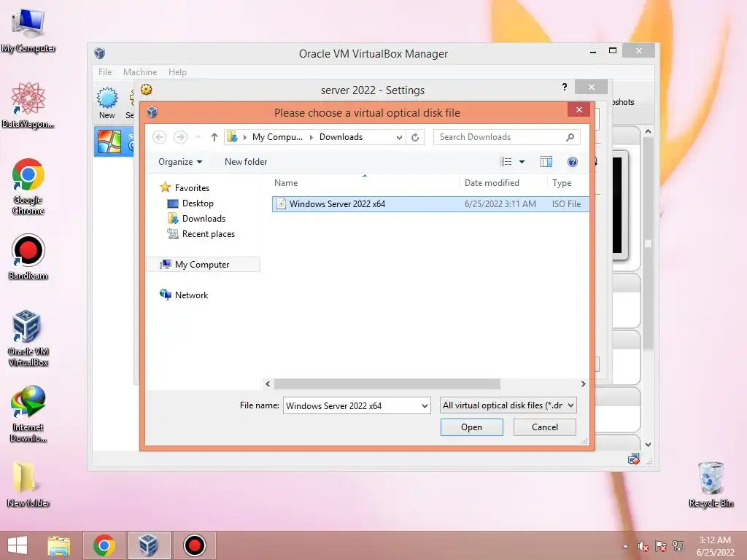This screenshot has height=560, width=747.
Task: Switch to Chrome in the taskbar
Action: 104,545
